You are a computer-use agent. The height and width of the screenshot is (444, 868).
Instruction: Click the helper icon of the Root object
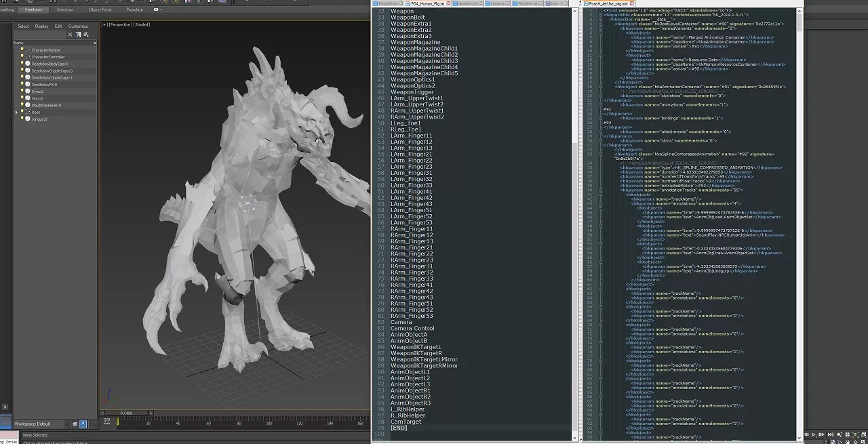[28, 112]
